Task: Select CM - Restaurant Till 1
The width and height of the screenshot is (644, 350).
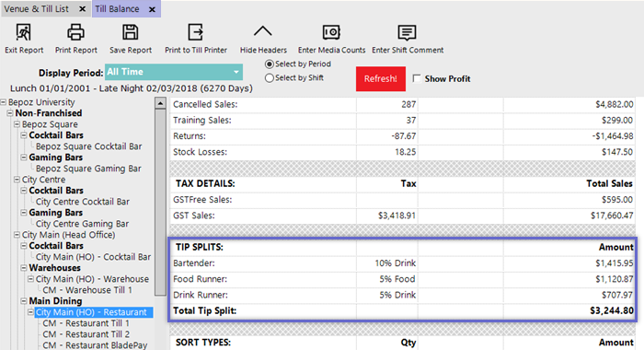Action: point(86,323)
